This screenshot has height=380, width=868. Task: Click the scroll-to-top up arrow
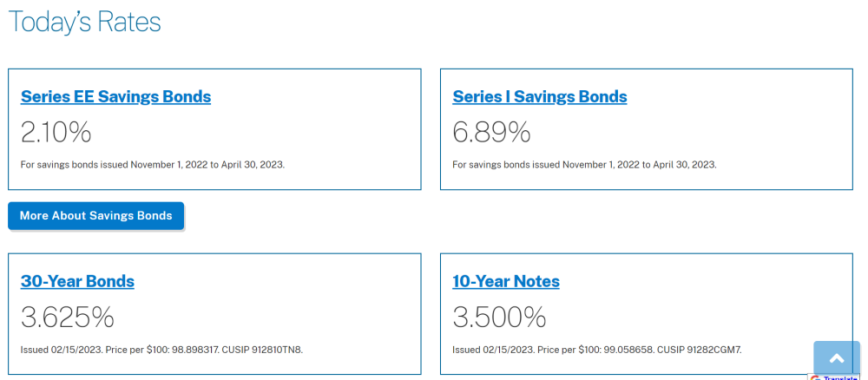tap(837, 357)
